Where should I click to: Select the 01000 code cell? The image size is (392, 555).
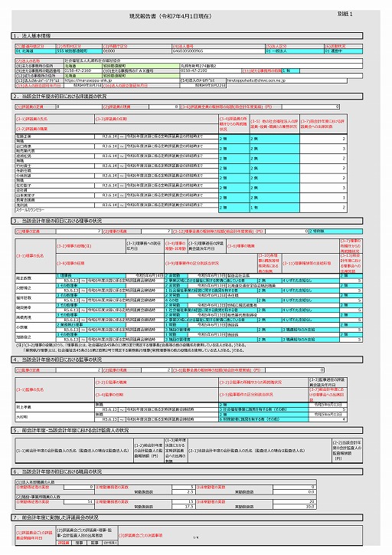point(137,51)
